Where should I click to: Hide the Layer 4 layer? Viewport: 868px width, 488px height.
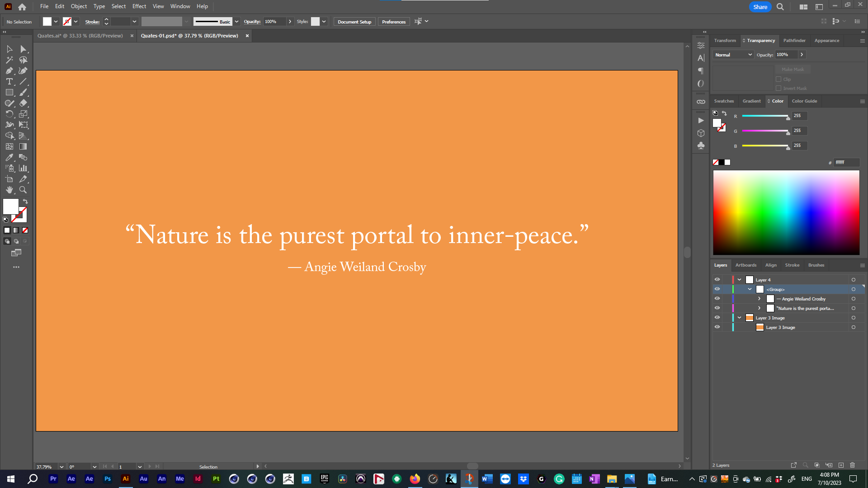click(x=717, y=279)
